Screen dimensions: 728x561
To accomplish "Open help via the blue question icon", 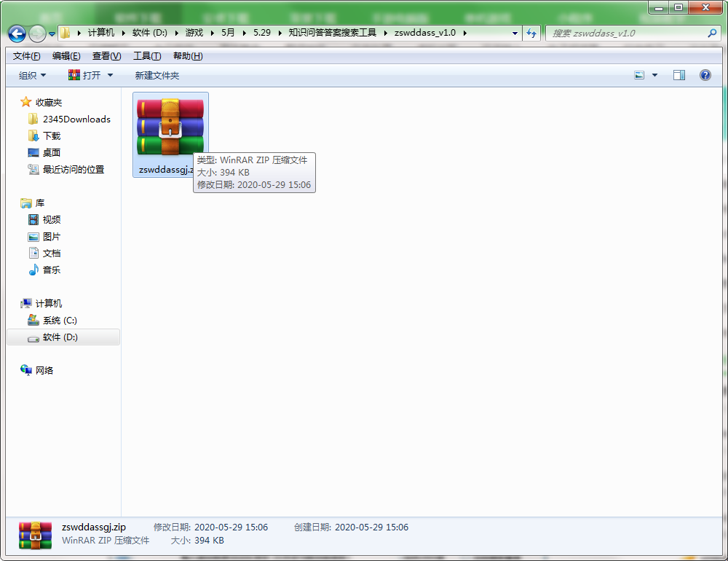I will coord(705,75).
